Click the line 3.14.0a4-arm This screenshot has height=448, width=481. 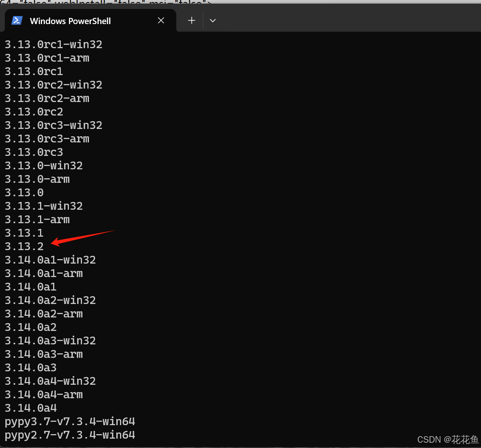pyautogui.click(x=44, y=395)
